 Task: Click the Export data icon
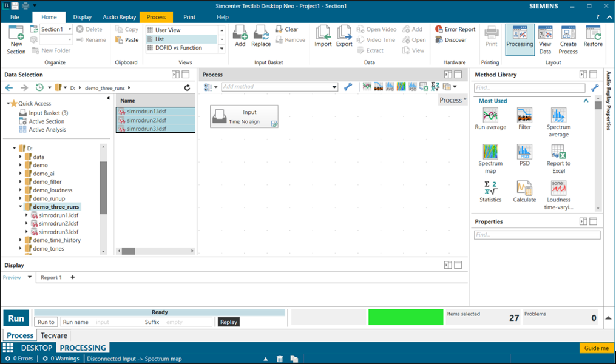tap(344, 33)
